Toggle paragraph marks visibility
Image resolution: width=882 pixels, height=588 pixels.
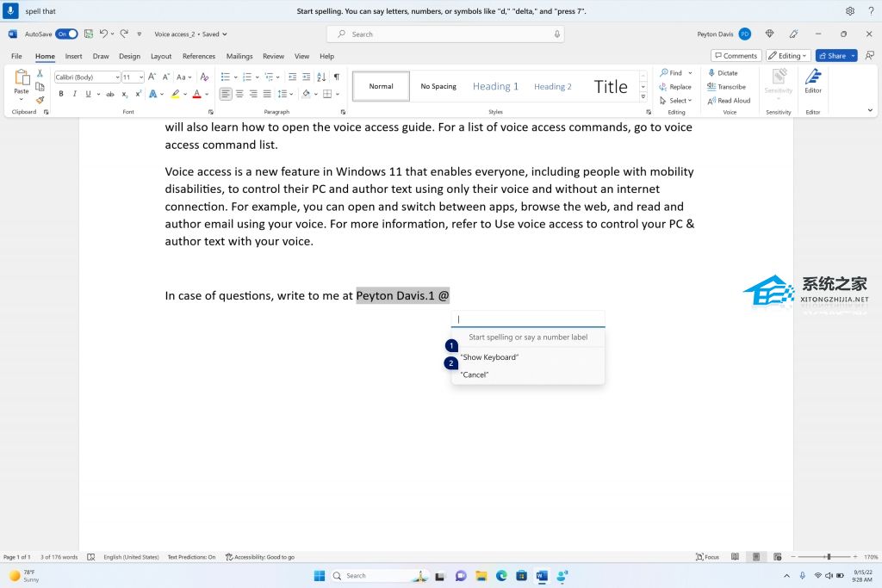coord(336,77)
